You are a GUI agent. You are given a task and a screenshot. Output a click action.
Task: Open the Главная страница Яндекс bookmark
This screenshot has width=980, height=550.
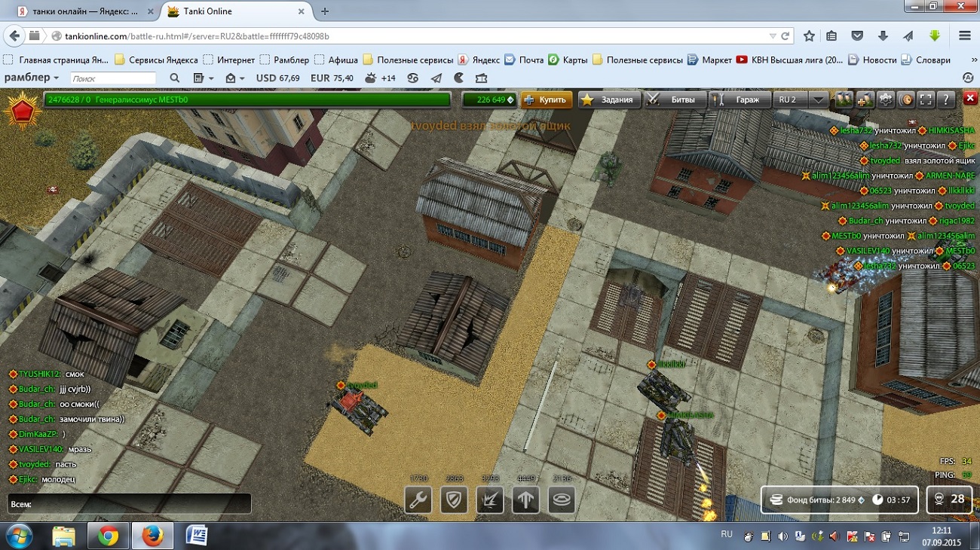[x=57, y=60]
